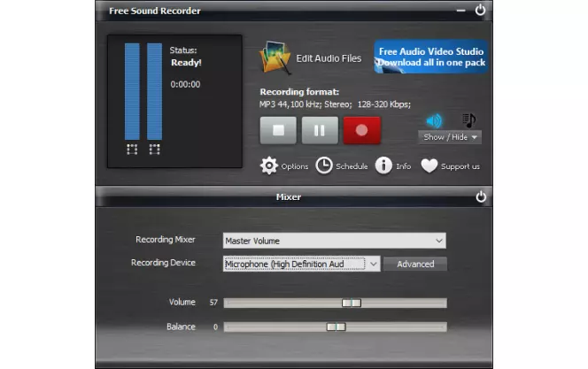This screenshot has width=588, height=369.
Task: Click the left channel square indicator icon
Action: click(132, 149)
